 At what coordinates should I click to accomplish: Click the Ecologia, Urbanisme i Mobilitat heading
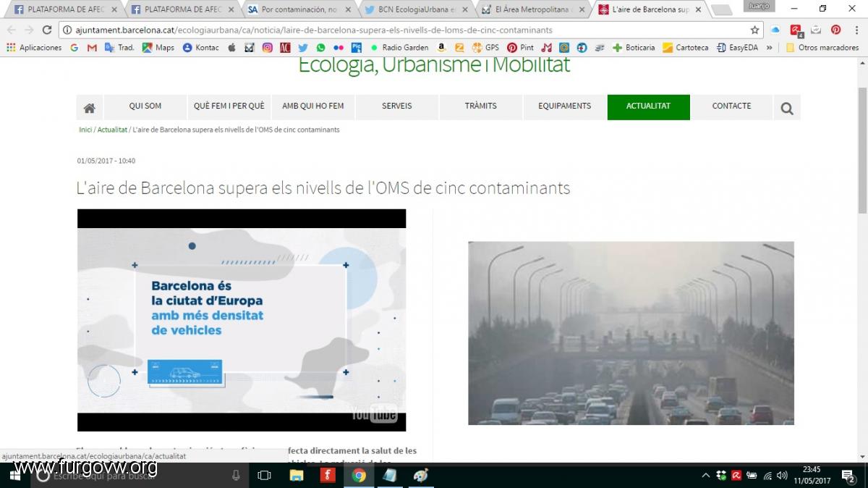pos(434,64)
